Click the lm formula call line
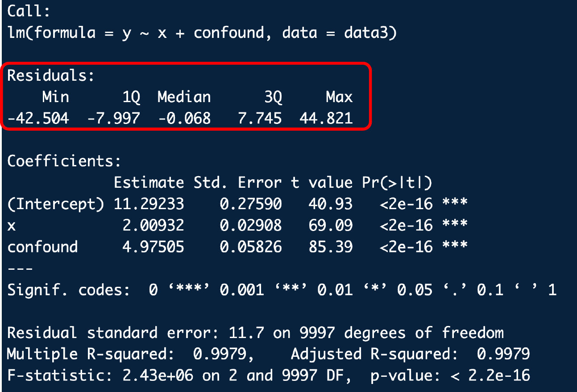 pos(201,33)
